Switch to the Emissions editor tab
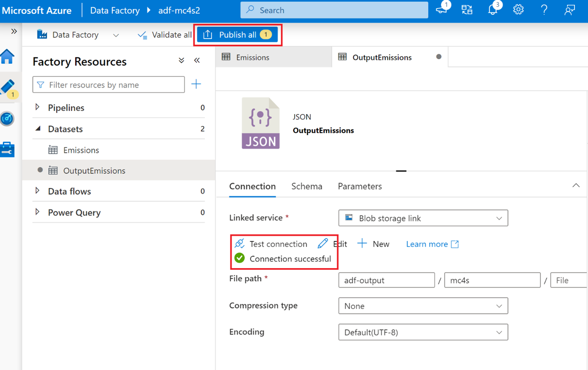Viewport: 588px width, 370px height. pos(273,57)
